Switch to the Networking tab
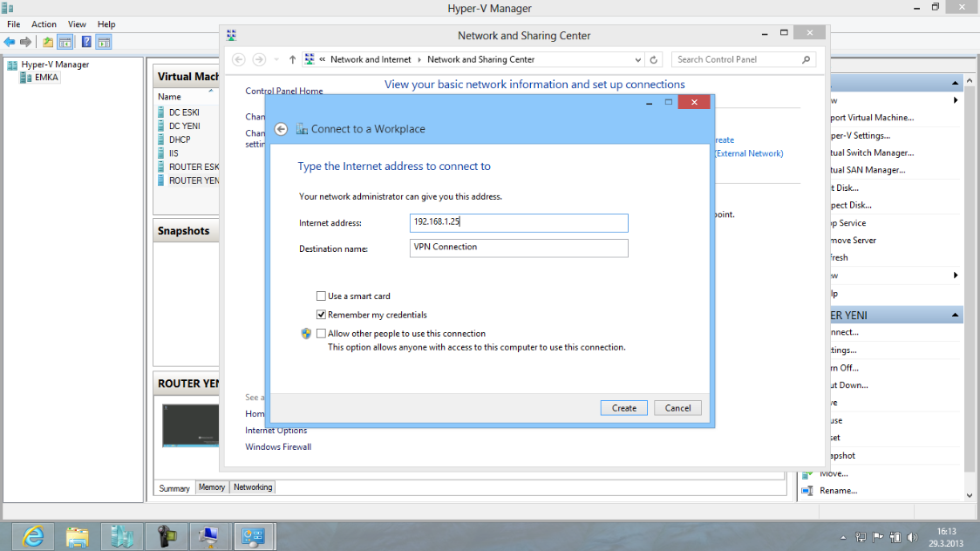980x551 pixels. pos(253,487)
